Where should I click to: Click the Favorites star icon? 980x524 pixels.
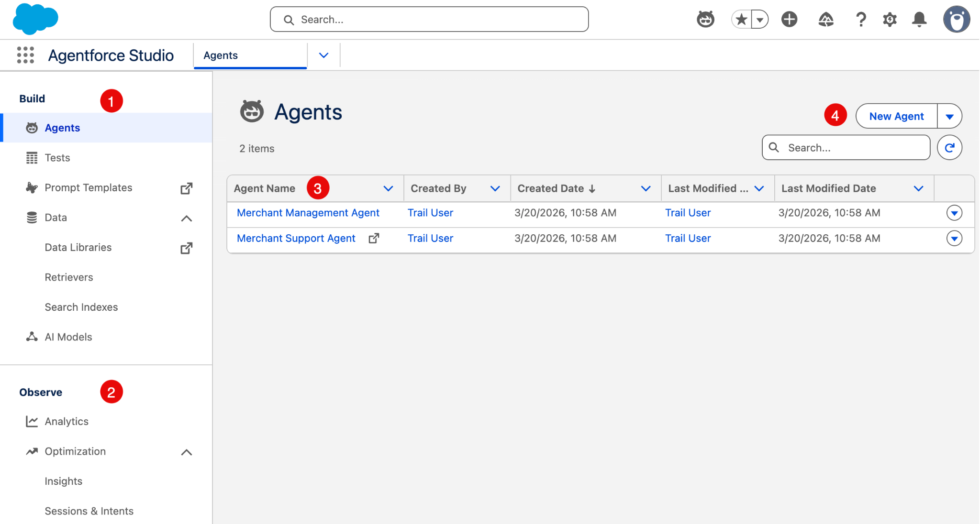(741, 20)
